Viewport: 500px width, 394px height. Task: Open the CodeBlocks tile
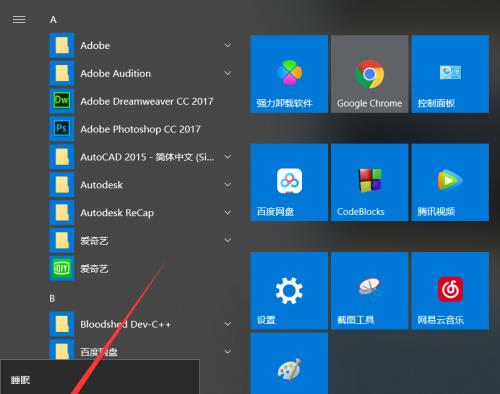[x=370, y=182]
